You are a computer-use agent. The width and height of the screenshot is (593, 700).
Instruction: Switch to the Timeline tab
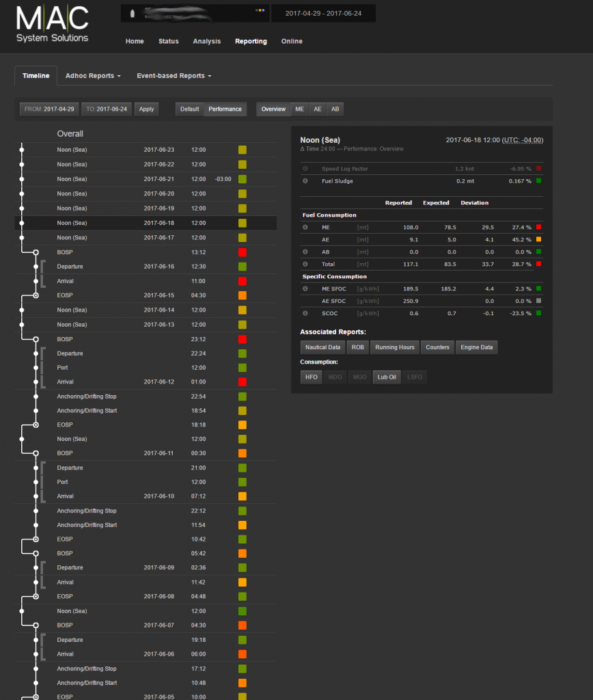pos(36,76)
